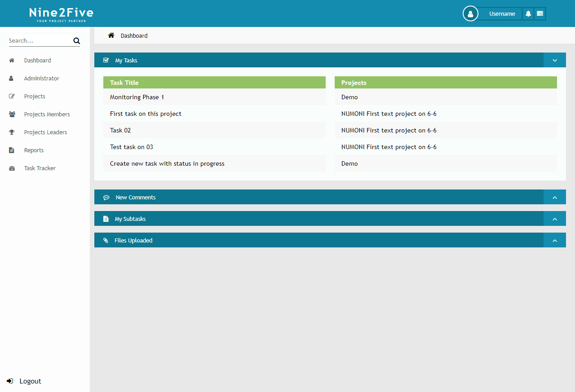Open the Task Tracker page
575x392 pixels.
pyautogui.click(x=40, y=168)
